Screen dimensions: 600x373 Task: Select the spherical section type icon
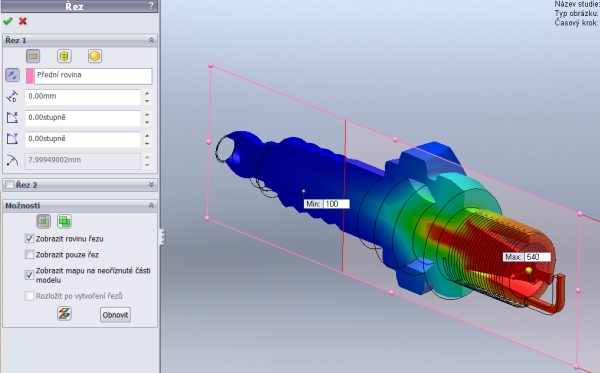tap(95, 56)
